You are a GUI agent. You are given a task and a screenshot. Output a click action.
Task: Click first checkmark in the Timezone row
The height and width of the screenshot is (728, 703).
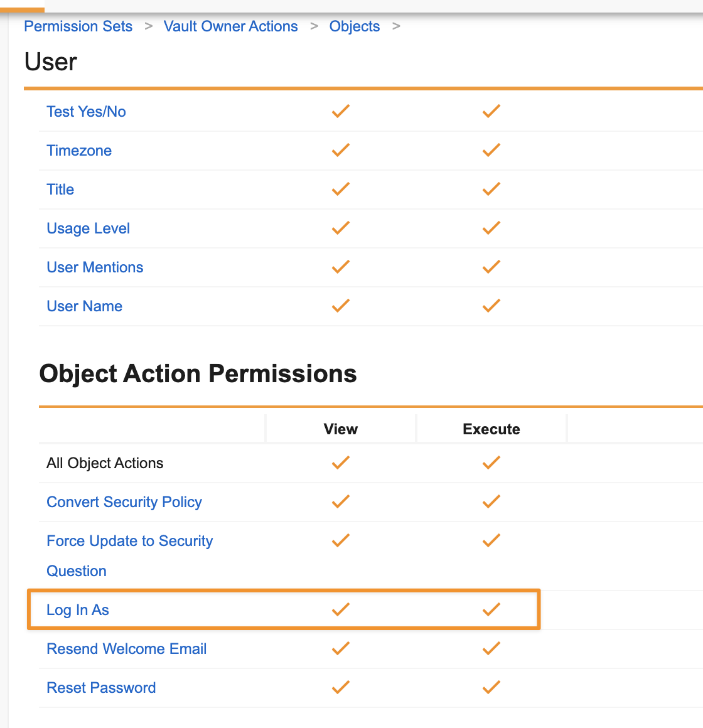341,151
